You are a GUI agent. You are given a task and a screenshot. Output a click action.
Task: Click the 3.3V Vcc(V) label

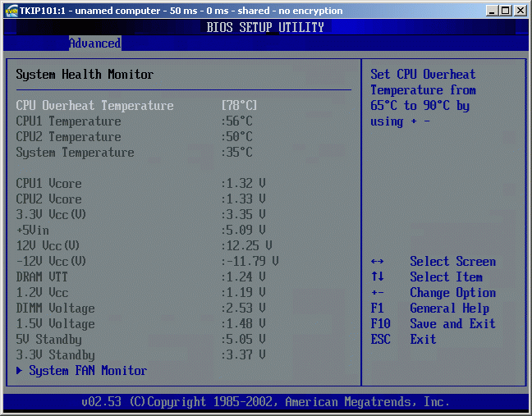51,215
